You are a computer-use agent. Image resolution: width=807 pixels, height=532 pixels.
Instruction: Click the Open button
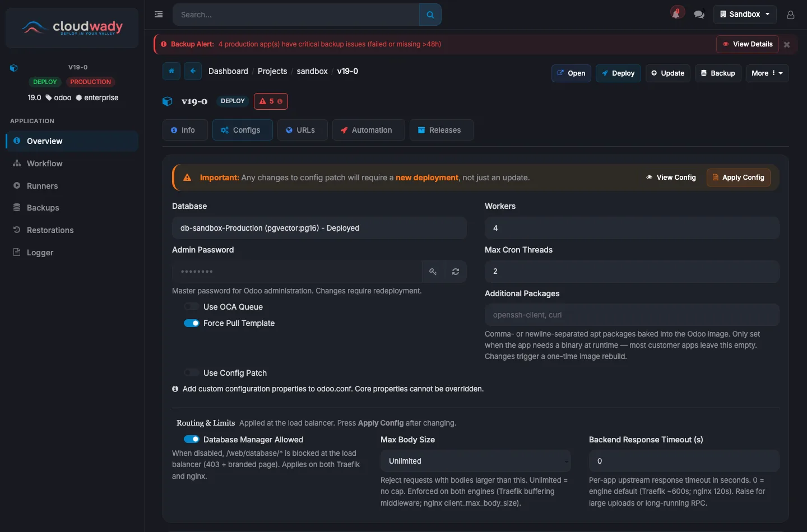coord(571,73)
